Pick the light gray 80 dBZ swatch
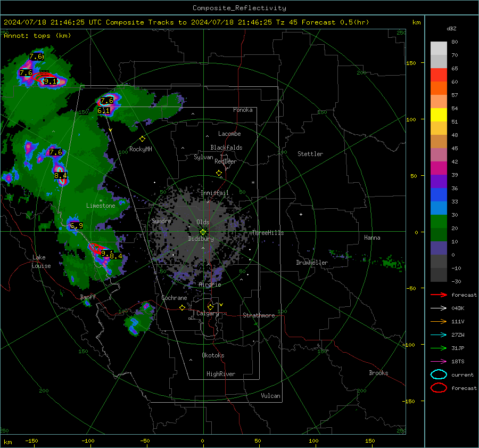This screenshot has height=448, width=479. (439, 48)
